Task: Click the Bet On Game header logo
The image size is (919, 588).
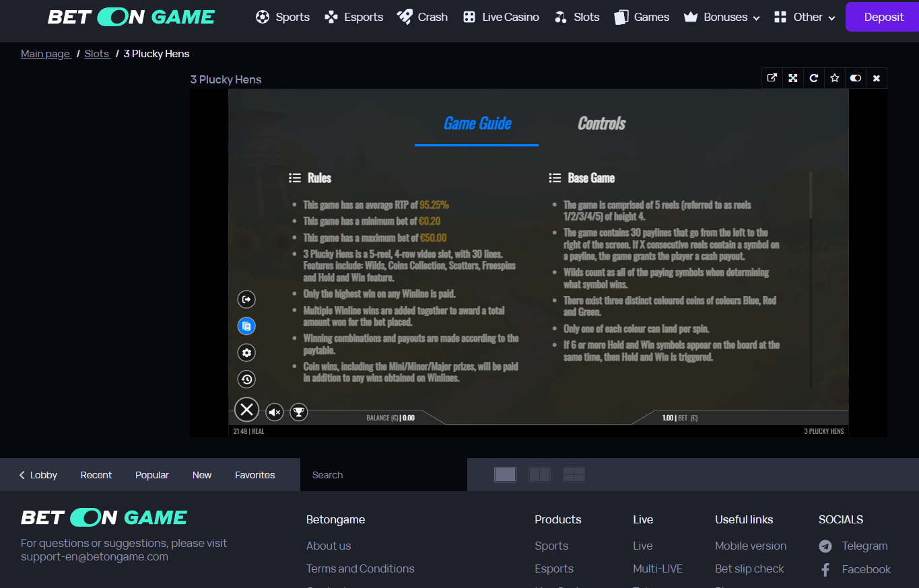Action: pyautogui.click(x=131, y=17)
